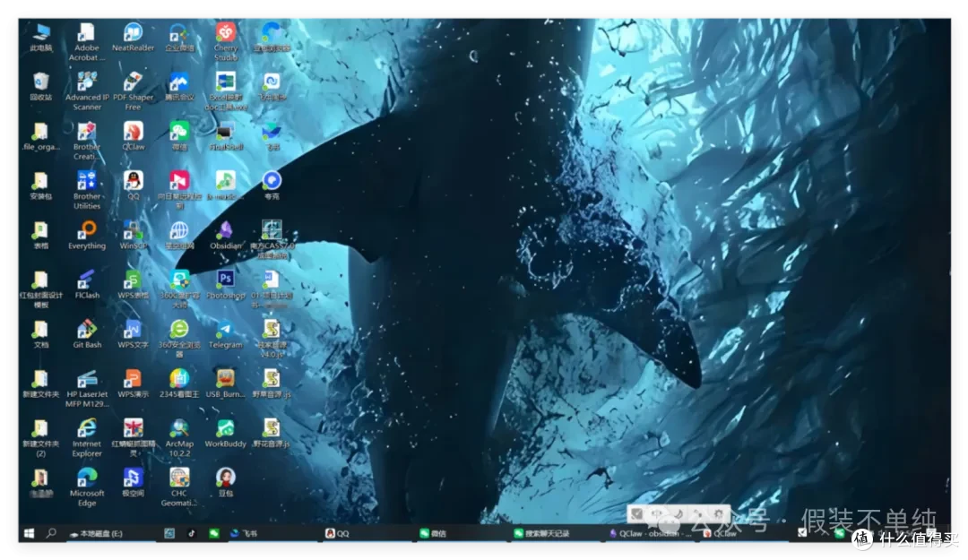The image size is (968, 560).
Task: Launch the WinSCP desktop shortcut
Action: click(133, 236)
